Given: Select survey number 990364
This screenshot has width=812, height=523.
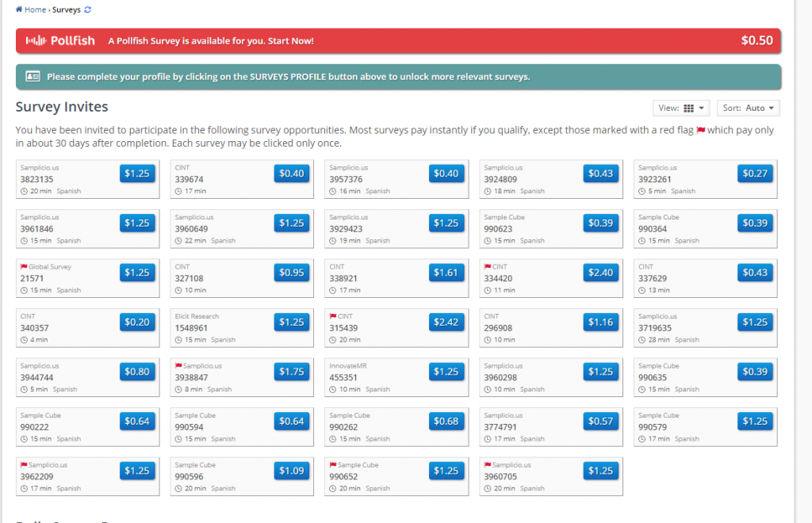Looking at the screenshot, I should [653, 229].
